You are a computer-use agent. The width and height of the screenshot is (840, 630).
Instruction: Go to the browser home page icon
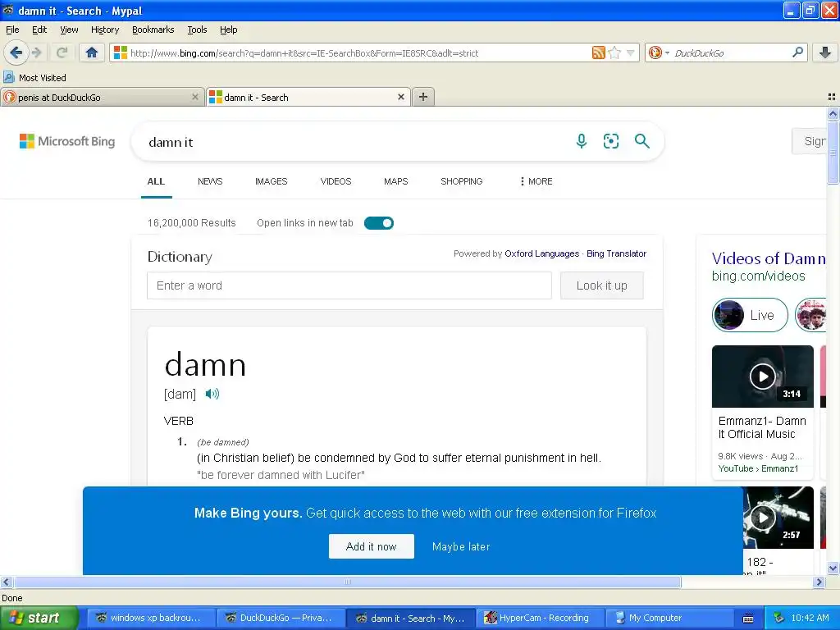coord(92,52)
